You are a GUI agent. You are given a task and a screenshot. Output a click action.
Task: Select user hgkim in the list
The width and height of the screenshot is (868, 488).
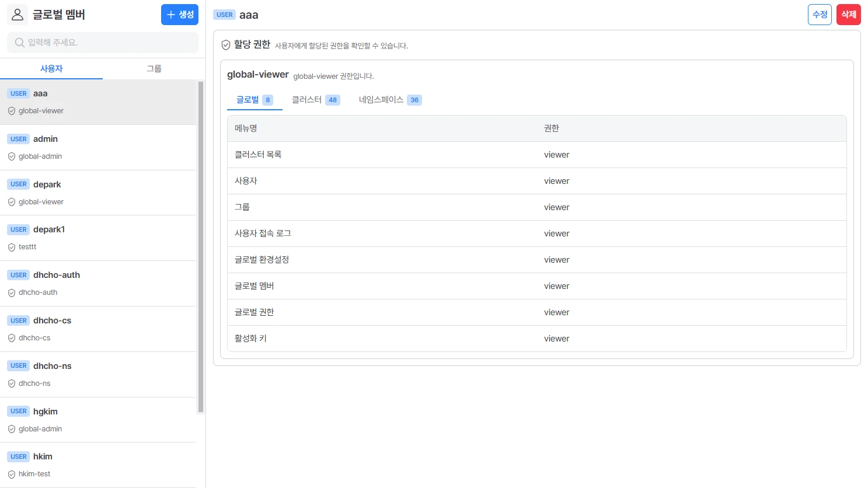pos(98,420)
